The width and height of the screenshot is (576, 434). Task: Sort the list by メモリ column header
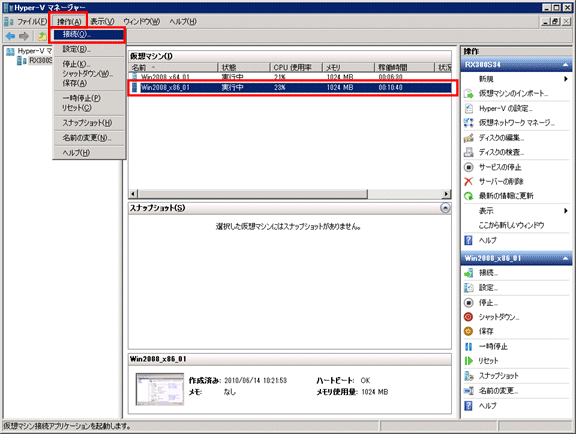349,67
